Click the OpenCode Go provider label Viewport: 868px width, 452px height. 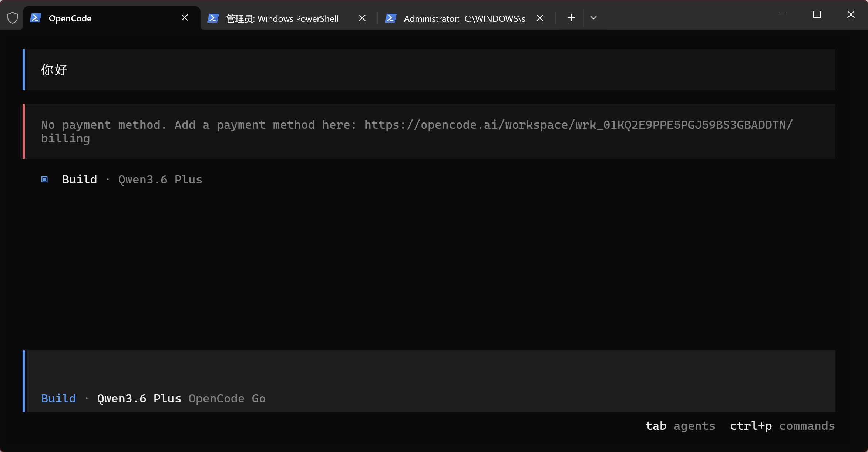point(227,399)
